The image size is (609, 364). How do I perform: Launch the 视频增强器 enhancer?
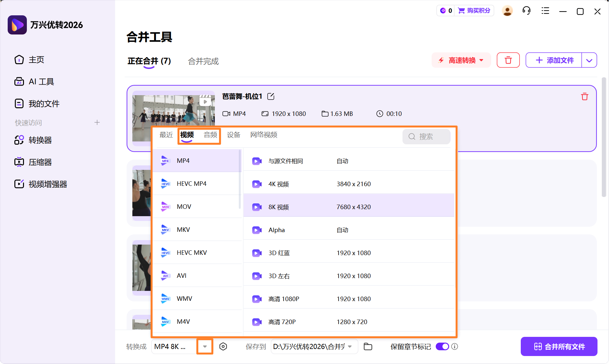pos(48,184)
